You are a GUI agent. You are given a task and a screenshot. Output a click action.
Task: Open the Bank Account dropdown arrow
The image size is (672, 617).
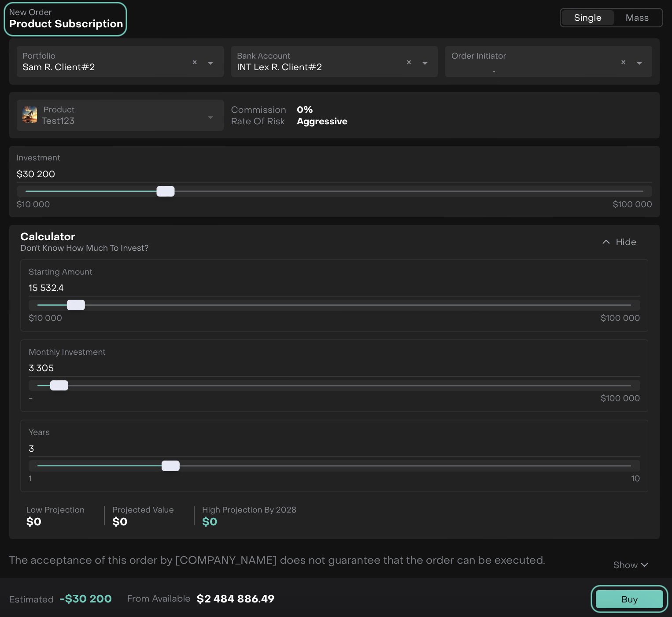coord(425,63)
